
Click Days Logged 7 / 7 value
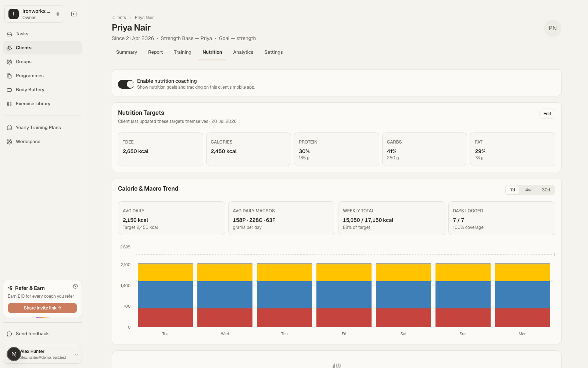[458, 220]
